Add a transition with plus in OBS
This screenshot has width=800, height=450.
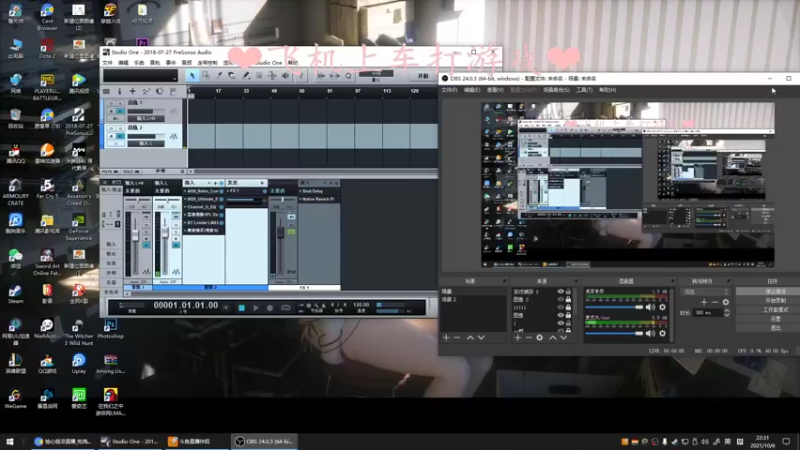704,302
